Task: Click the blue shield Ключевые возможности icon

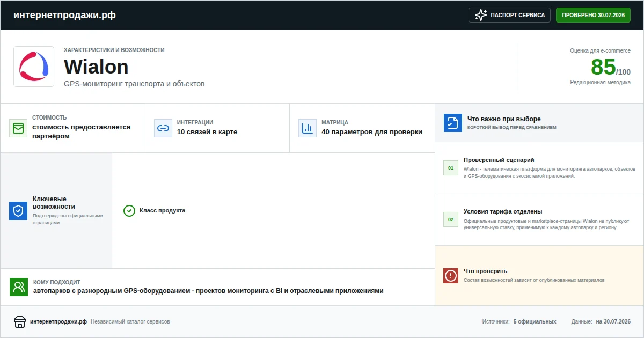Action: 18,211
